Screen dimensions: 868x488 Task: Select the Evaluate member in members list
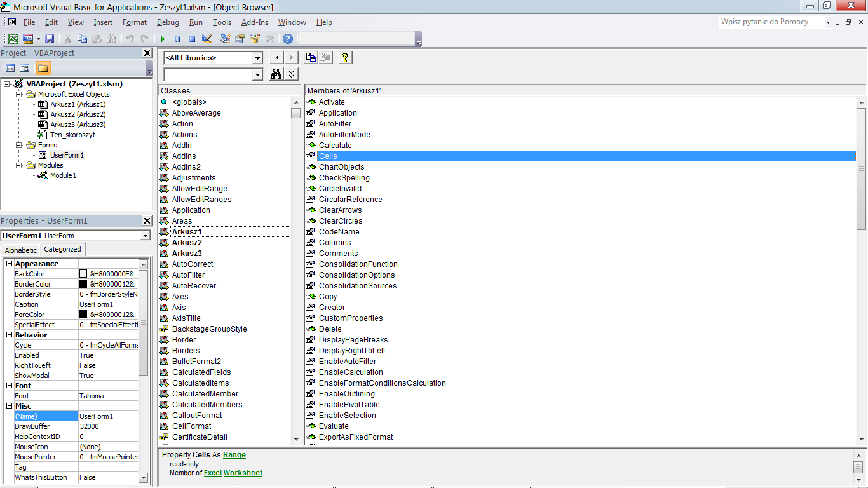(x=334, y=426)
